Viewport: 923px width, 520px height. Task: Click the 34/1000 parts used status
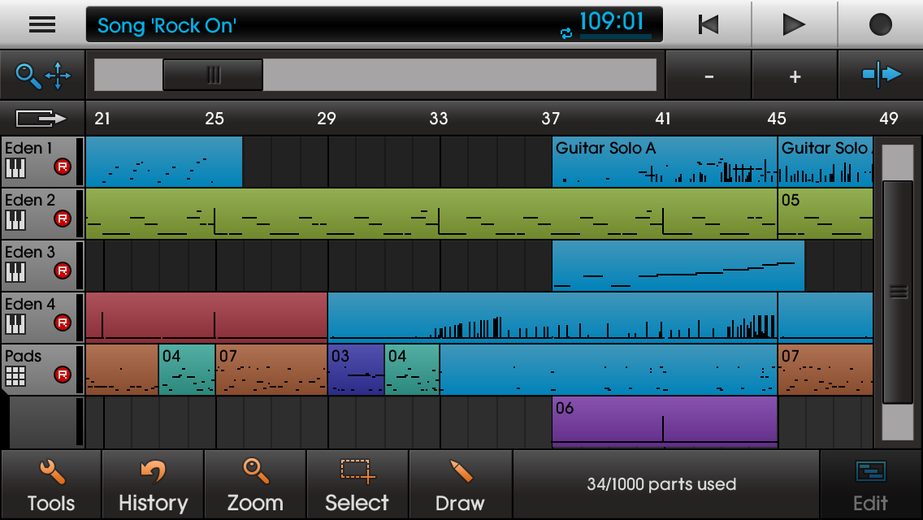pyautogui.click(x=662, y=484)
